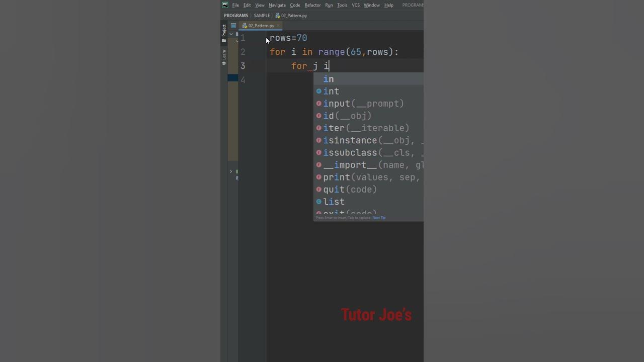Open the Edit menu

(247, 5)
